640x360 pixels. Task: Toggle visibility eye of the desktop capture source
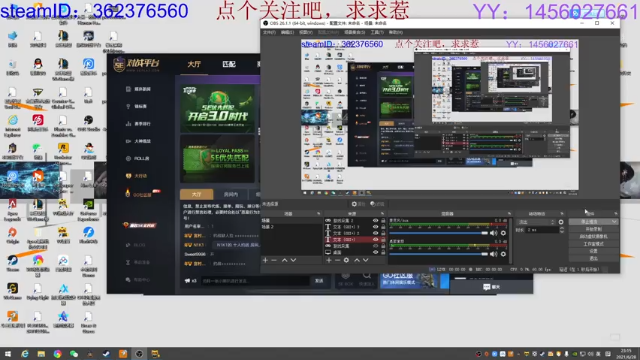[375, 252]
